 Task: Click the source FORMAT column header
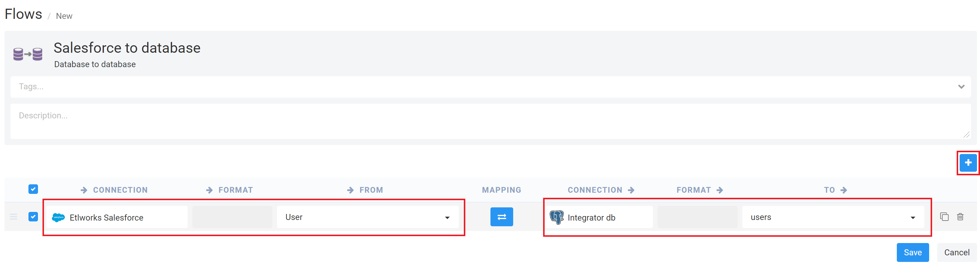point(230,190)
